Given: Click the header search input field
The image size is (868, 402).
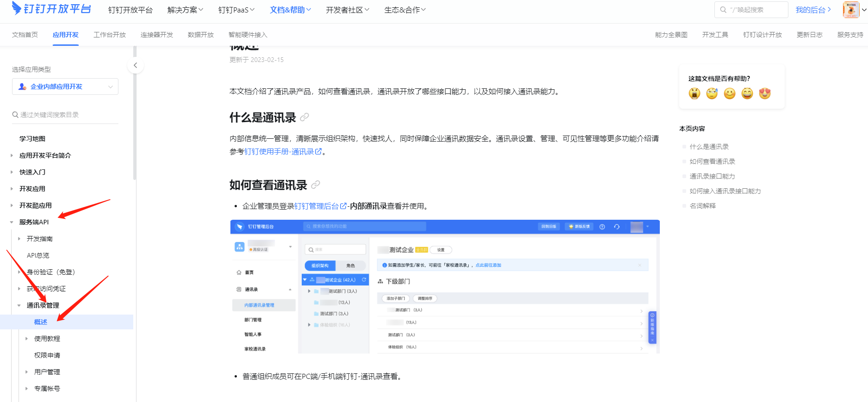Looking at the screenshot, I should click(751, 10).
